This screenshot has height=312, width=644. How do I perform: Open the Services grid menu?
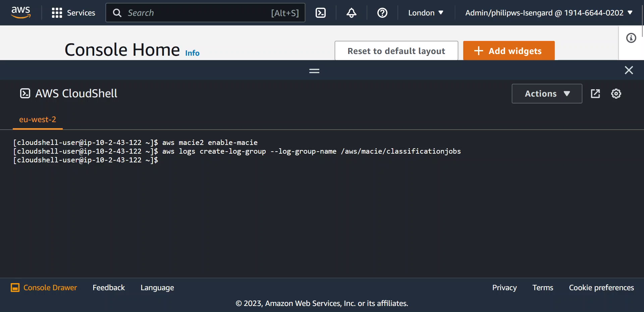click(73, 13)
